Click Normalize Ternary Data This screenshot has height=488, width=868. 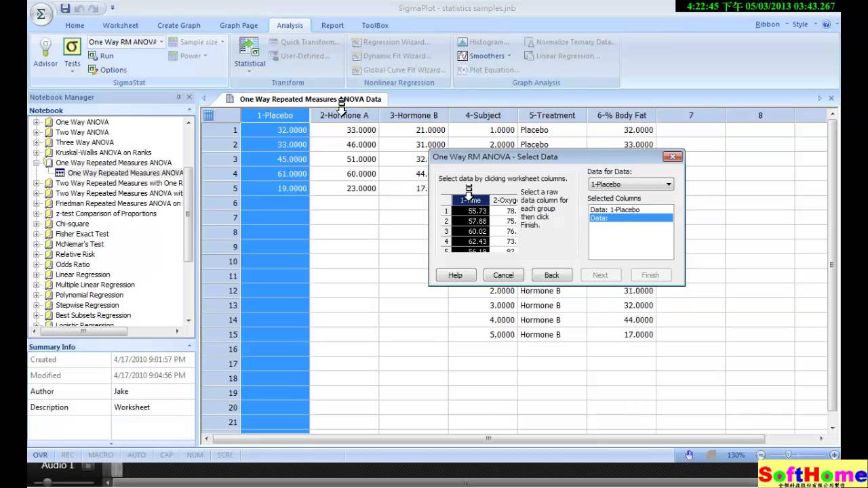click(569, 42)
